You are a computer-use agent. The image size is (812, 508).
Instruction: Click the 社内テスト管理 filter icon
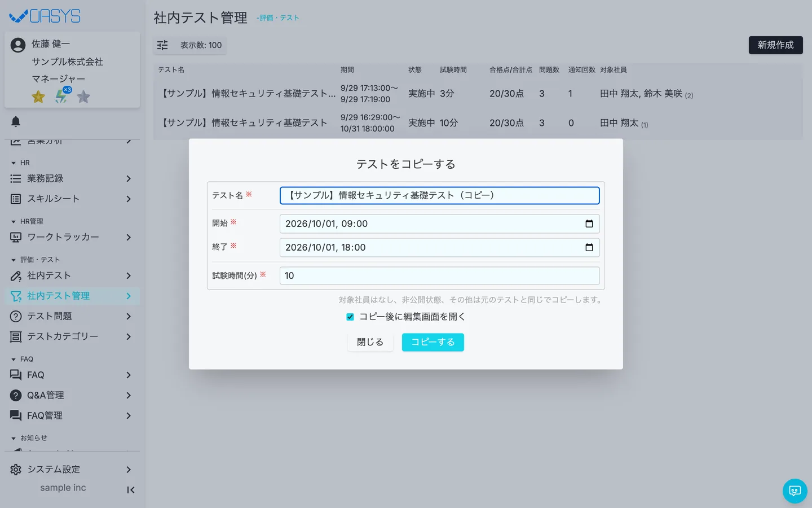[x=16, y=296]
